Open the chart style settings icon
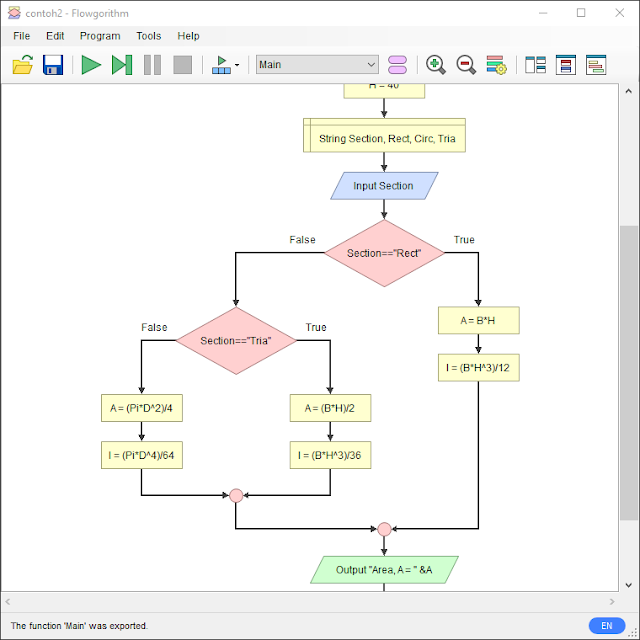640x640 pixels. (x=496, y=64)
